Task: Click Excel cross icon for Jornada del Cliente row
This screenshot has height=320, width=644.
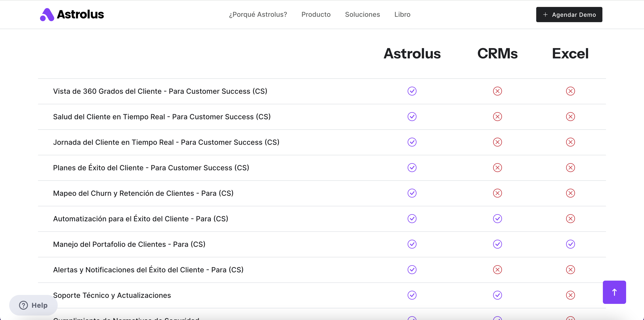Action: (570, 142)
